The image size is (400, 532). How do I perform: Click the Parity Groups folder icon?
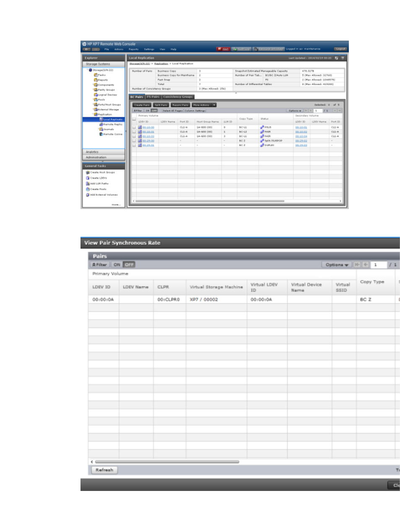pyautogui.click(x=96, y=90)
